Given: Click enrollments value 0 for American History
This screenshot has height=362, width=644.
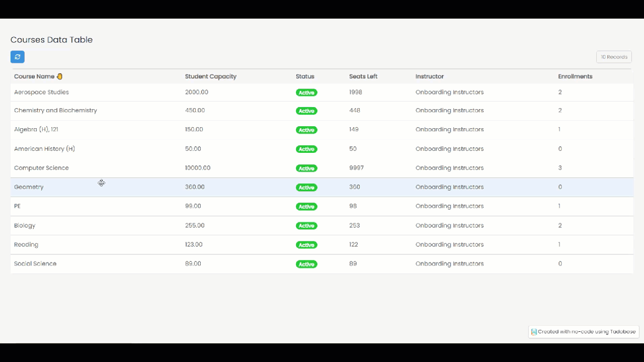Looking at the screenshot, I should (560, 149).
